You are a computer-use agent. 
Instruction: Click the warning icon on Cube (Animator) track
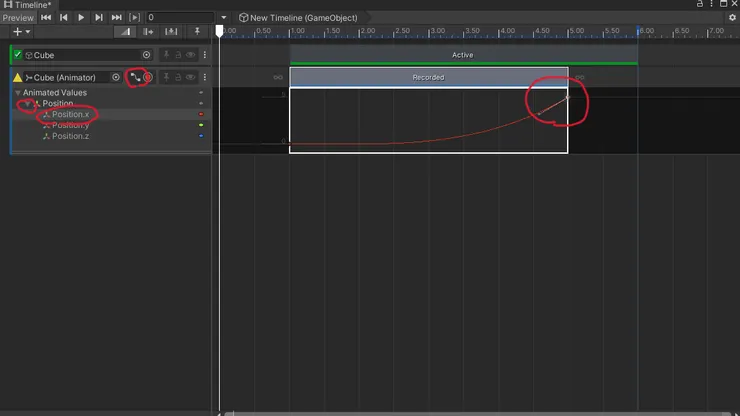click(x=17, y=77)
